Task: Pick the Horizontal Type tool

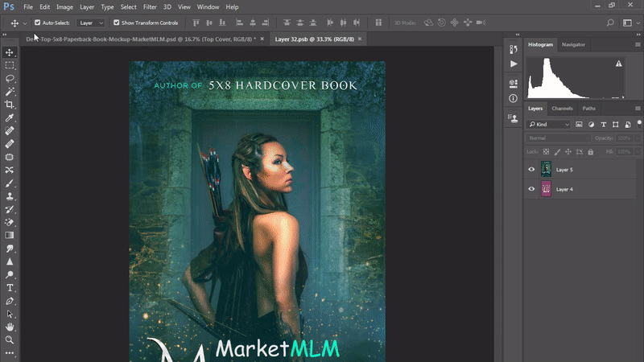Action: pos(10,287)
